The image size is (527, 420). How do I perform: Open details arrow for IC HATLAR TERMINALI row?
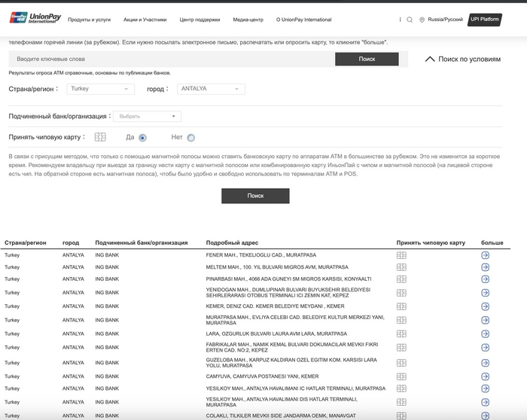point(485,388)
